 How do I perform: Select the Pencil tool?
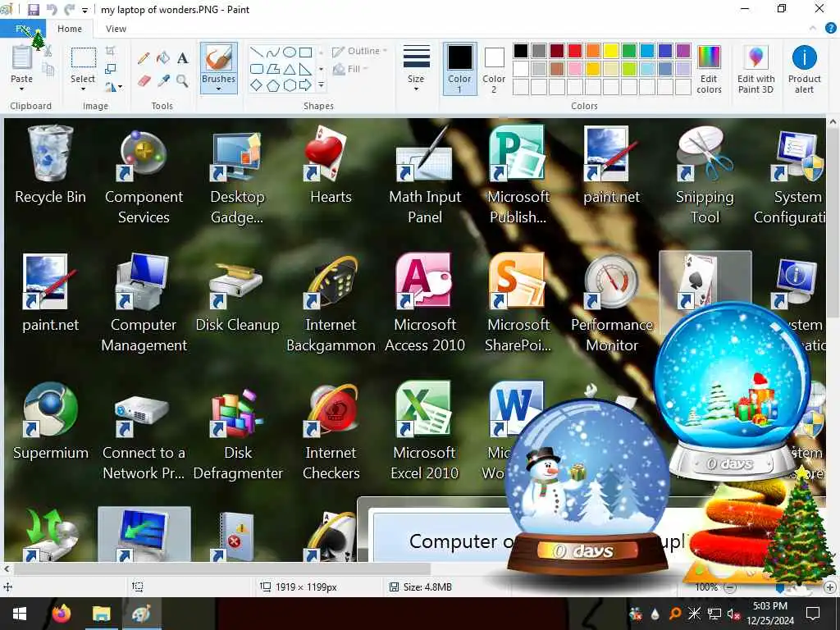(x=143, y=58)
